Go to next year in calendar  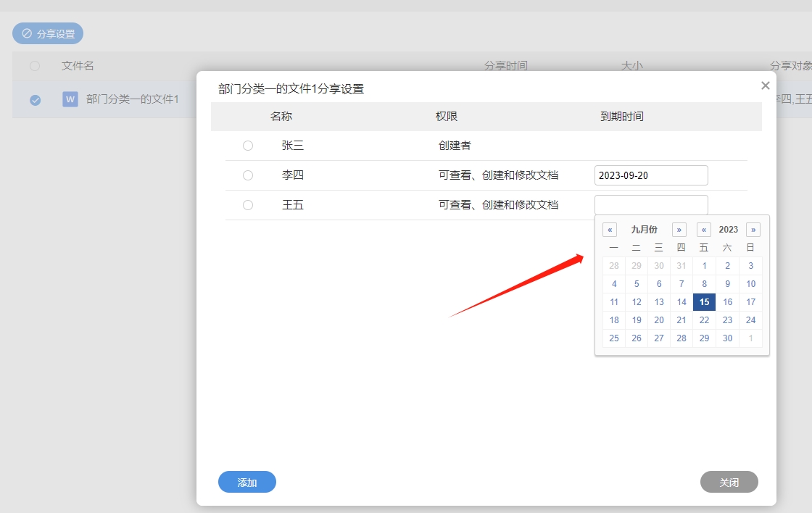click(753, 230)
